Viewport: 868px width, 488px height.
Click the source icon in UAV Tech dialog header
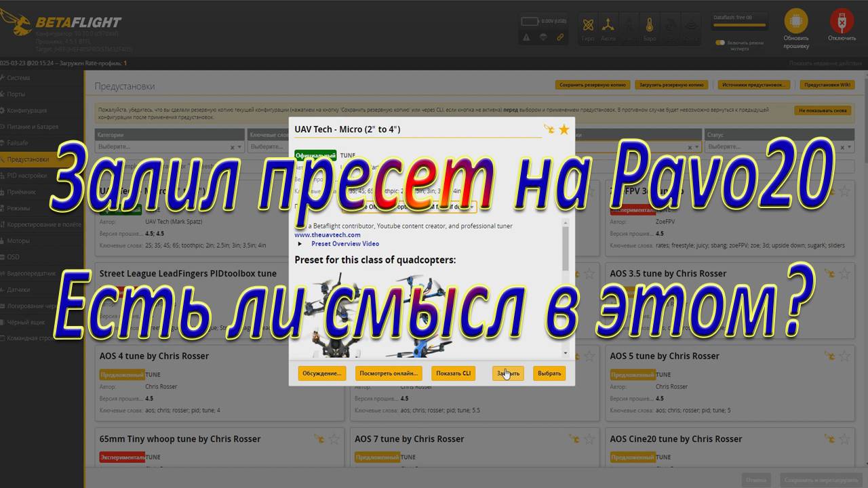(549, 129)
